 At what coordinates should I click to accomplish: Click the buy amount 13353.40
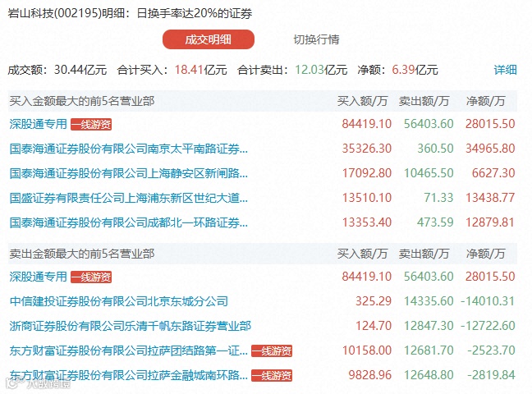point(367,222)
